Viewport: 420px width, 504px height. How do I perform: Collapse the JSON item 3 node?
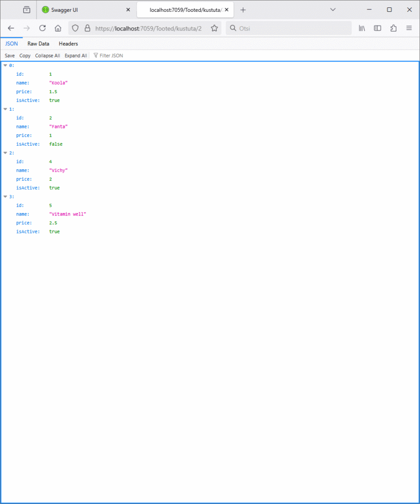pyautogui.click(x=5, y=197)
